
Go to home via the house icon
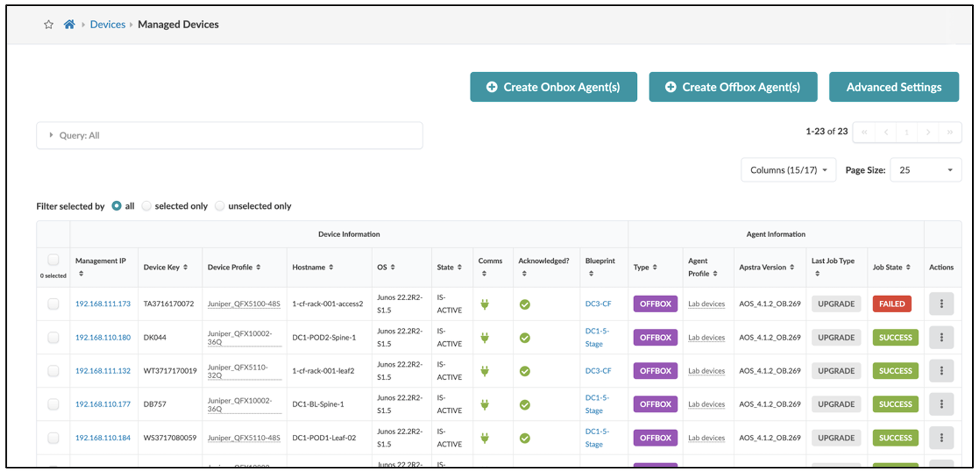(69, 25)
